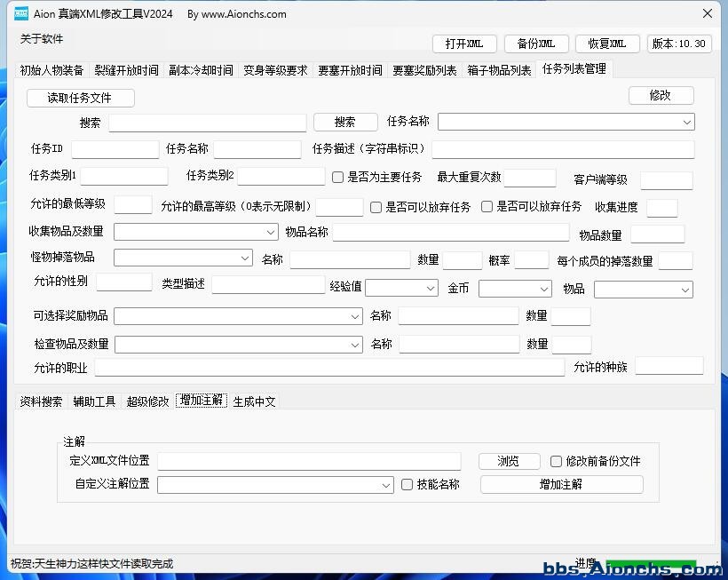Focus the 任务描述（字符串标识） input field
728x580 pixels.
563,149
